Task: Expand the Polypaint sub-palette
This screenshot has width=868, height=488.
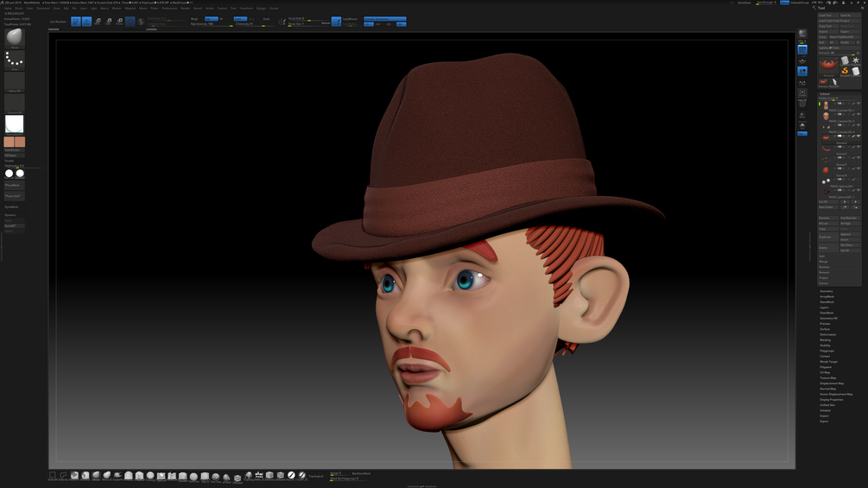Action: [x=826, y=367]
